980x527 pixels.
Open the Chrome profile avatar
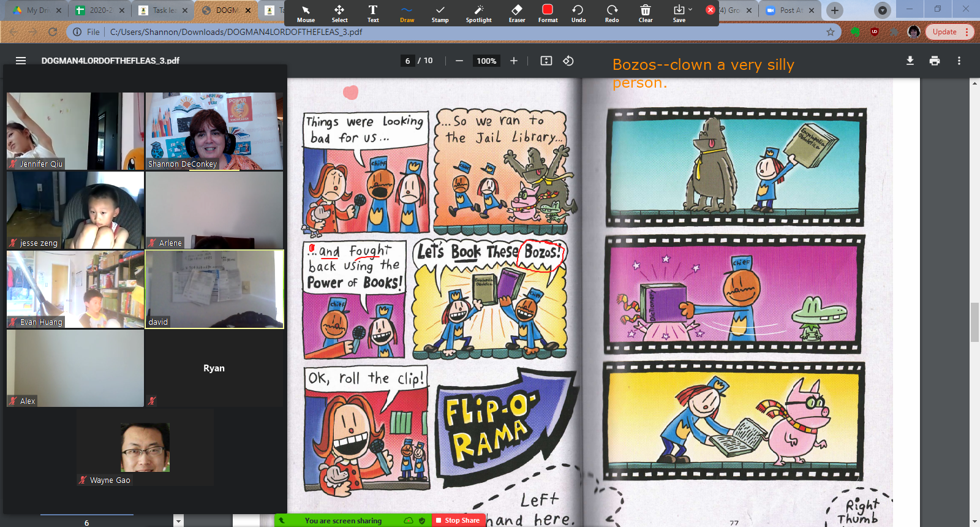[x=914, y=32]
